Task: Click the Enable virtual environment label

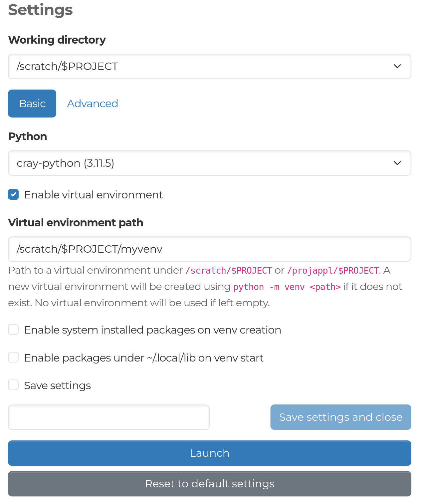Action: coord(93,194)
